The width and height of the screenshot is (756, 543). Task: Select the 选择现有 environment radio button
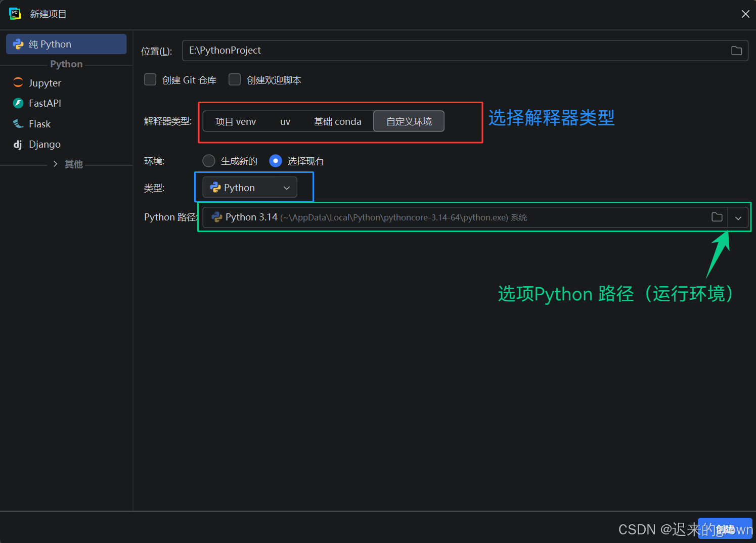[276, 161]
